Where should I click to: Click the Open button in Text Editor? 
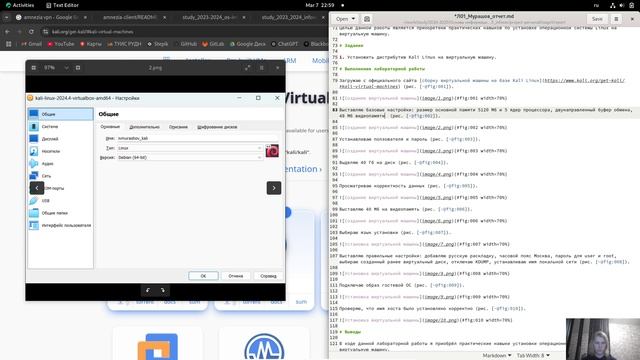pyautogui.click(x=342, y=19)
